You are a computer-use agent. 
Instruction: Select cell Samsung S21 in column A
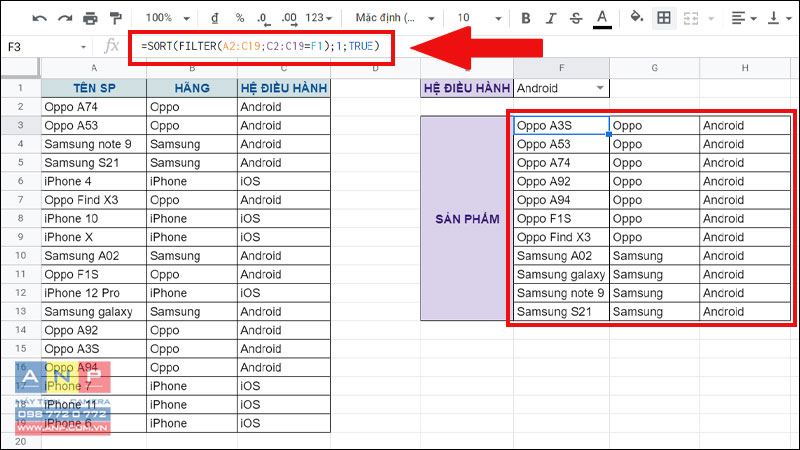coord(94,162)
